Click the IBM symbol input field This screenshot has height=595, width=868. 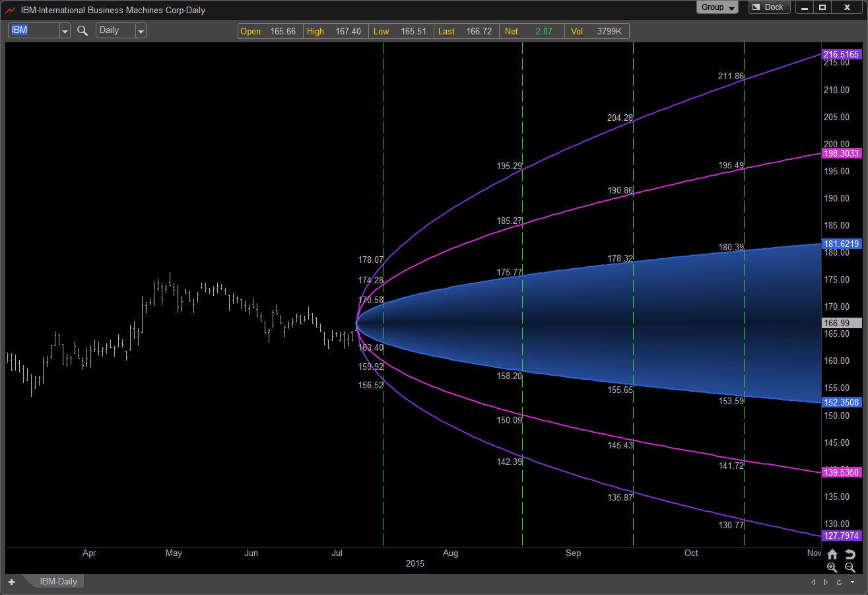pyautogui.click(x=34, y=30)
